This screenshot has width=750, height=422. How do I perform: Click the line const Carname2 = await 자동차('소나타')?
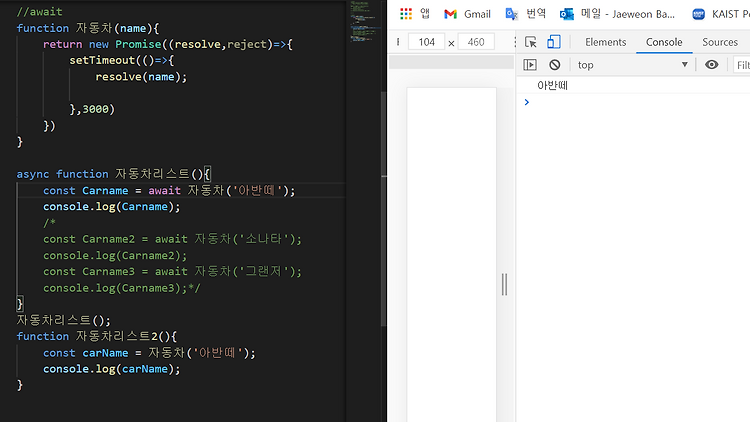point(173,239)
